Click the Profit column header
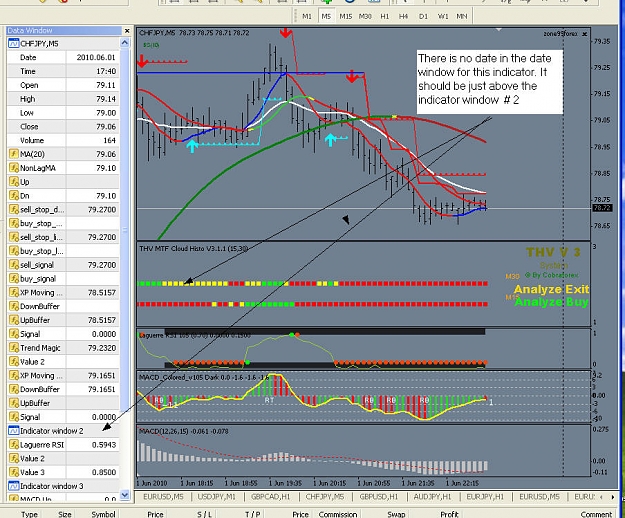The height and width of the screenshot is (518, 625). point(449,514)
